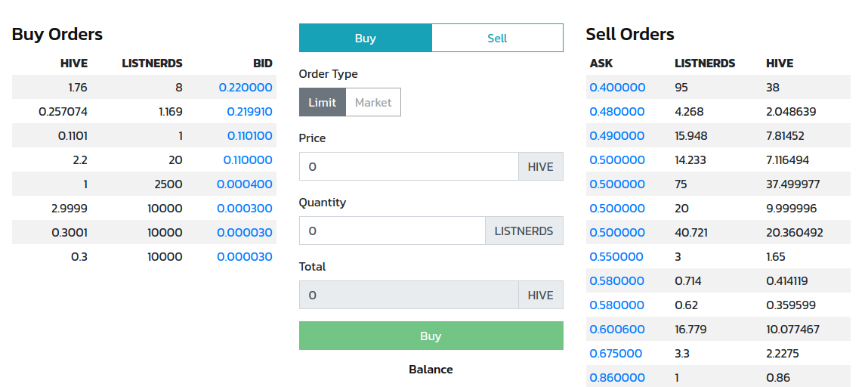Click the HIVE unit beside Price

541,166
